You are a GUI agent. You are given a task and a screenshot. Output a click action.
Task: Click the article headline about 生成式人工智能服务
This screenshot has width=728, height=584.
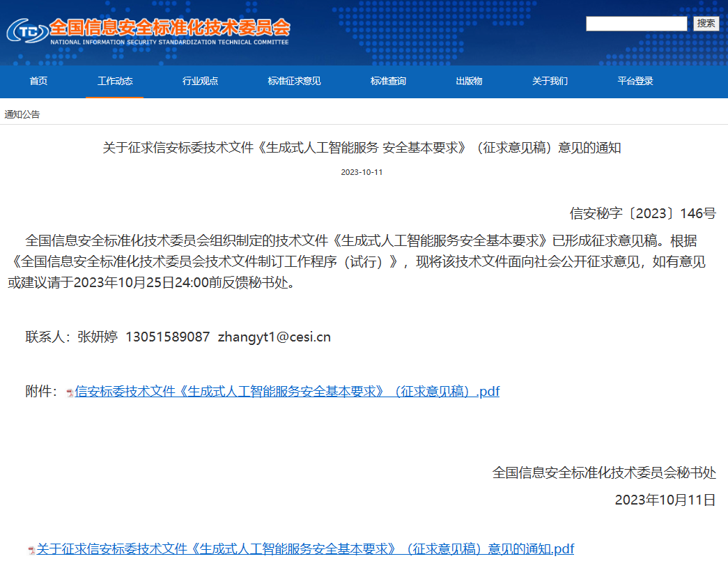(362, 148)
